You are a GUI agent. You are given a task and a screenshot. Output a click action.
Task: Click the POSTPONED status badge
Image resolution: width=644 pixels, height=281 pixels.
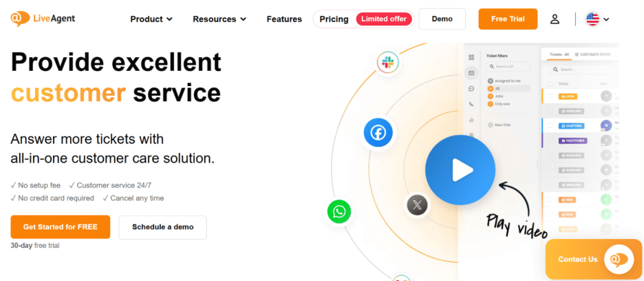[x=572, y=140]
